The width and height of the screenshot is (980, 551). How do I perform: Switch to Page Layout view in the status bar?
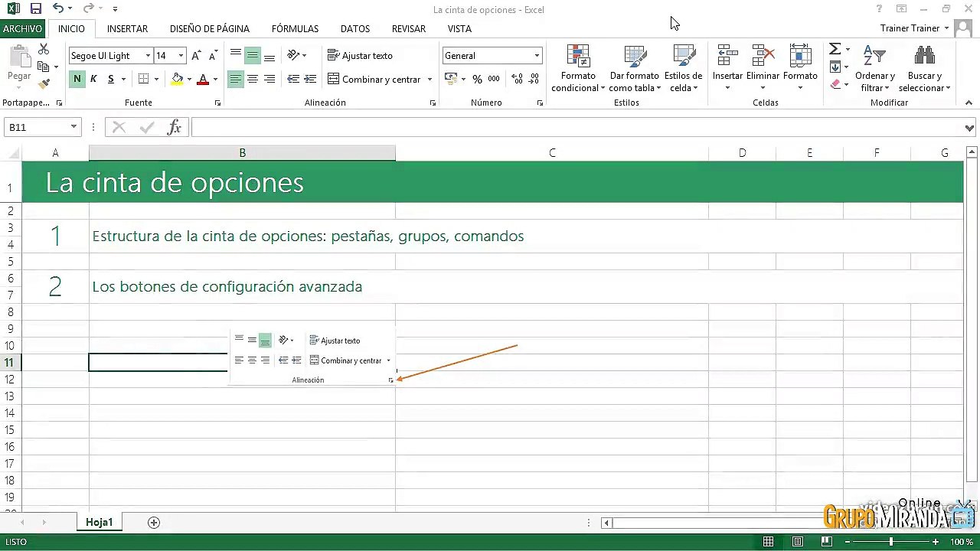pyautogui.click(x=797, y=542)
